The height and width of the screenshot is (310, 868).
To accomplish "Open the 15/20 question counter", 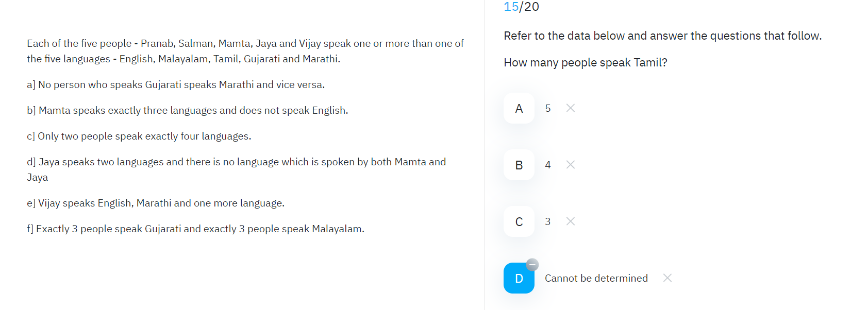I will [521, 7].
